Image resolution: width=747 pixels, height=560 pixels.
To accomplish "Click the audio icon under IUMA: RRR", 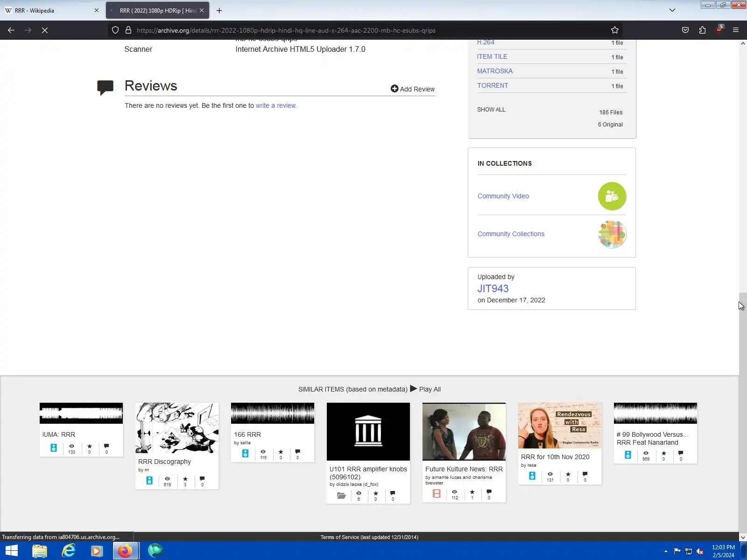I will [54, 448].
